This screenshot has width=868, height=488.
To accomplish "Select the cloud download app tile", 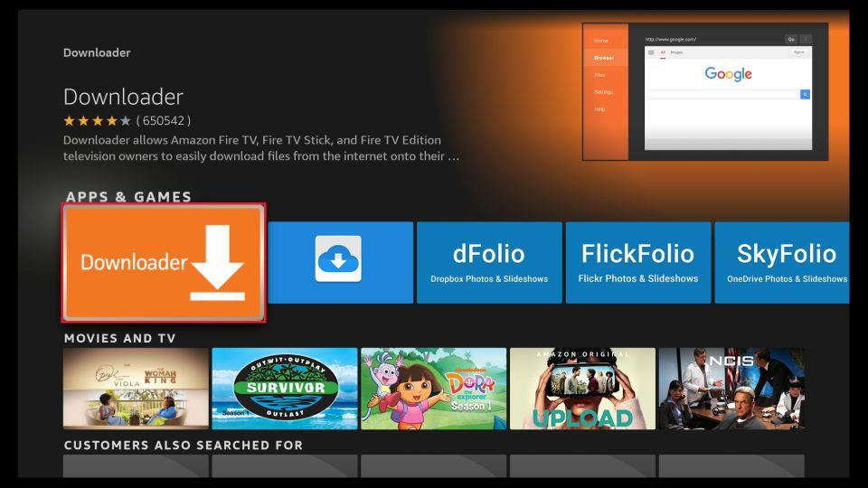I will 341,262.
